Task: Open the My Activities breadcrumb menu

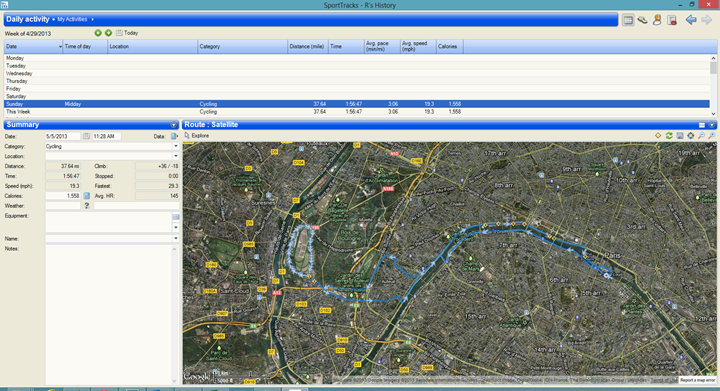Action: (73, 19)
